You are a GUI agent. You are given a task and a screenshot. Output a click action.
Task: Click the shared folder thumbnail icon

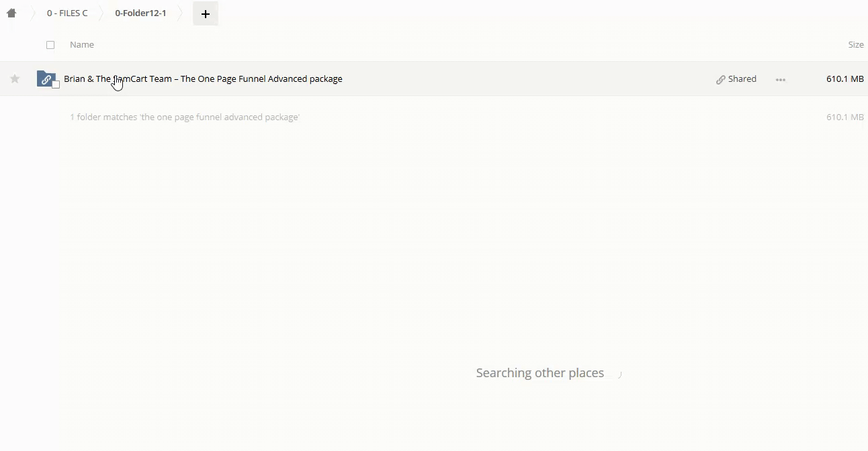pos(45,79)
